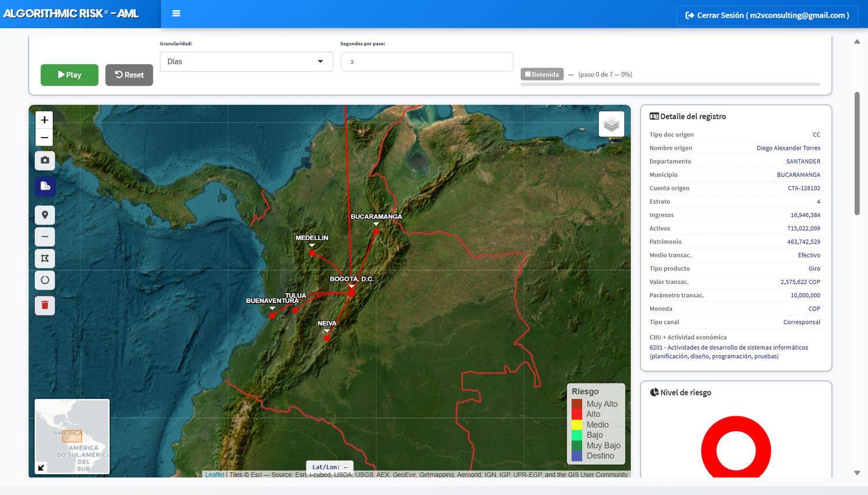
Task: Click the Medio yellow legend swatch
Action: 577,424
